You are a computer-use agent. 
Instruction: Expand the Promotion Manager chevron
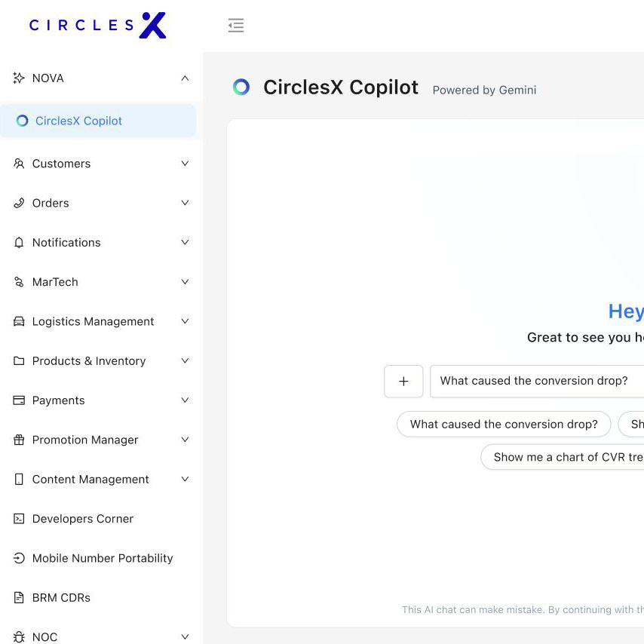(x=185, y=440)
